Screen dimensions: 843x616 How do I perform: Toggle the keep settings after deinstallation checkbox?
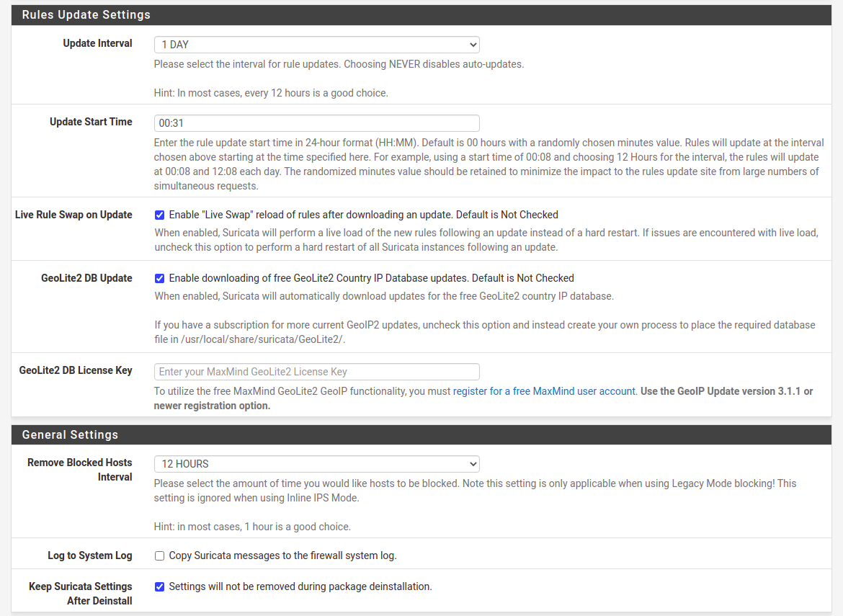click(x=159, y=586)
